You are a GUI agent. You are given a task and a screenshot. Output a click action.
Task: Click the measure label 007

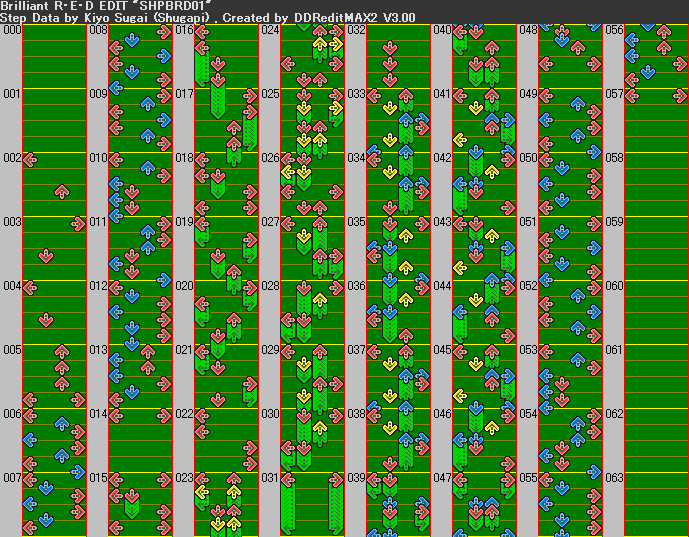click(12, 478)
